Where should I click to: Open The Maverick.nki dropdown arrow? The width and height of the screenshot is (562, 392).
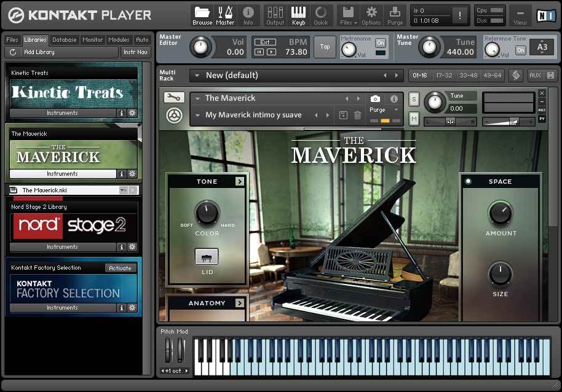pyautogui.click(x=123, y=190)
